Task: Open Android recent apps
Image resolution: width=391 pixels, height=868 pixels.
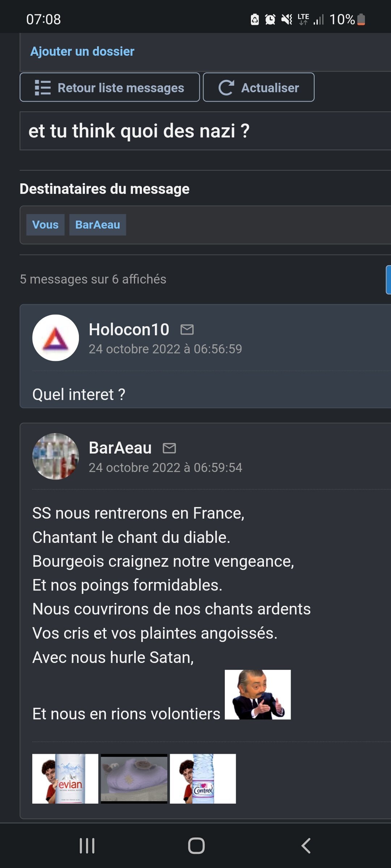Action: tap(87, 846)
